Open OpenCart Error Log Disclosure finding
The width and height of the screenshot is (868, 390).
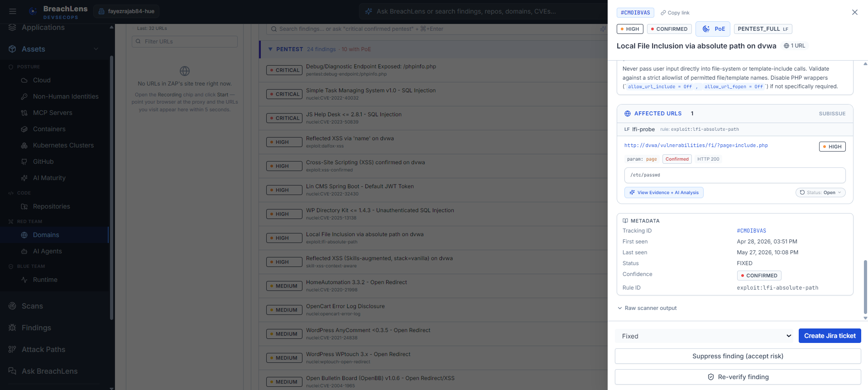pyautogui.click(x=433, y=310)
